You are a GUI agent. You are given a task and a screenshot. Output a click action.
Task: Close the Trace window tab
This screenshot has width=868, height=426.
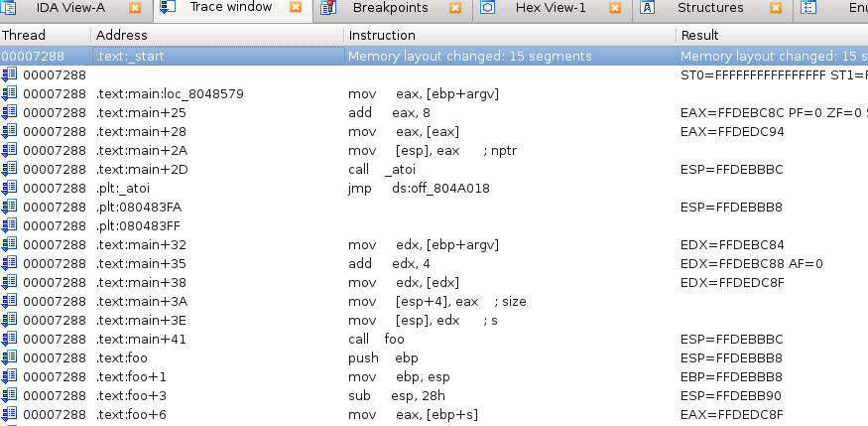click(x=295, y=8)
